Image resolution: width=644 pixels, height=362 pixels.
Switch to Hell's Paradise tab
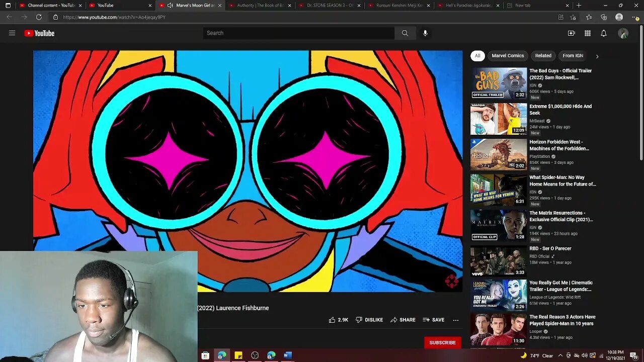click(x=468, y=6)
